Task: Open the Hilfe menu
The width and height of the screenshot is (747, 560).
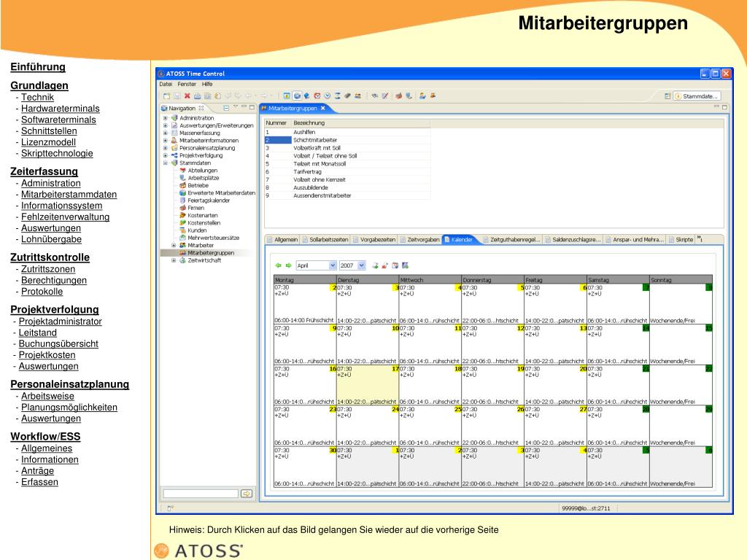Action: point(207,85)
